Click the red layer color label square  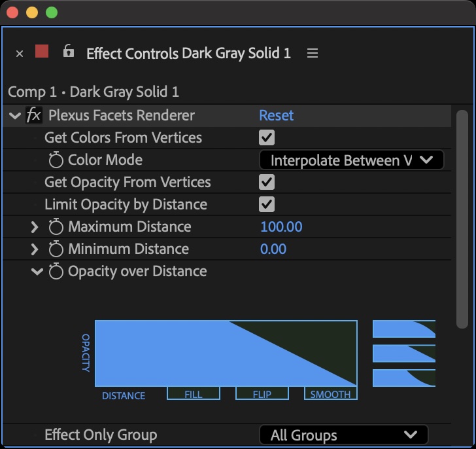coord(42,51)
